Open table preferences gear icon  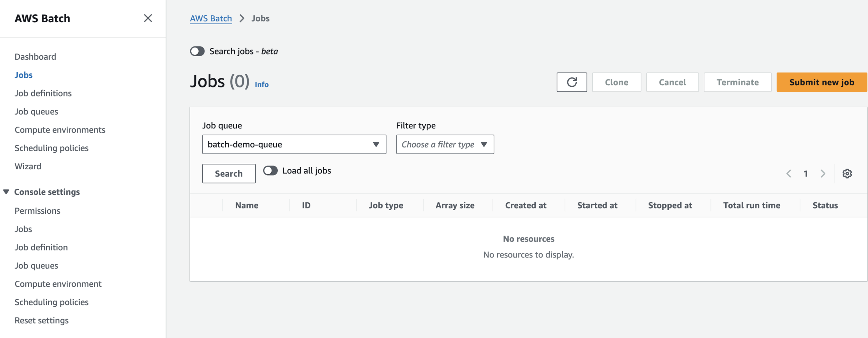point(847,174)
